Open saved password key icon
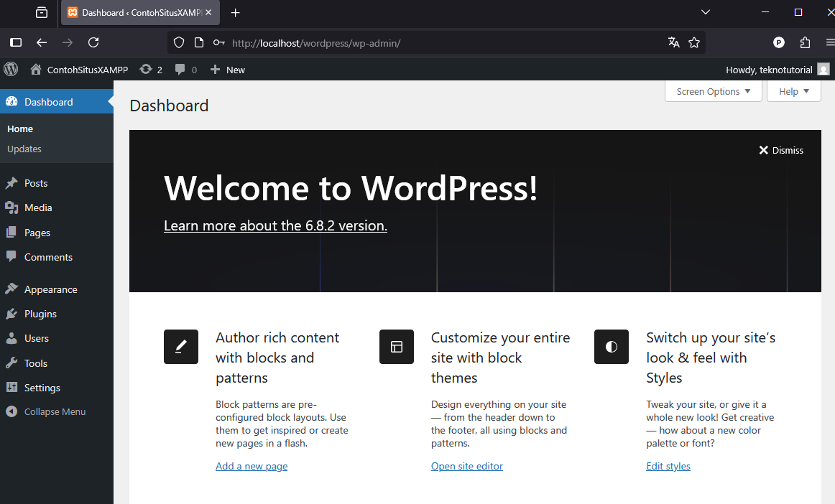Image resolution: width=835 pixels, height=504 pixels. pyautogui.click(x=219, y=42)
